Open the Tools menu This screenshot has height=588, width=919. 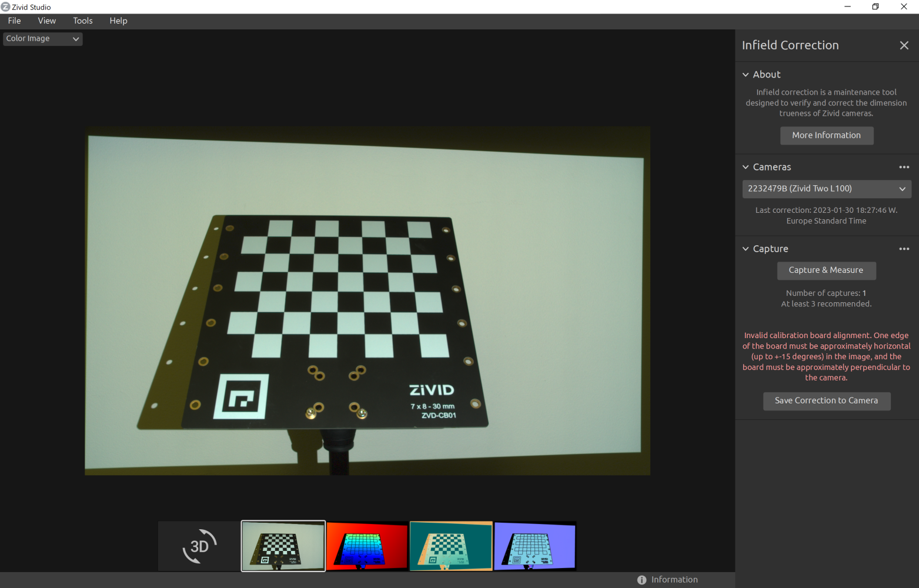[x=83, y=21]
